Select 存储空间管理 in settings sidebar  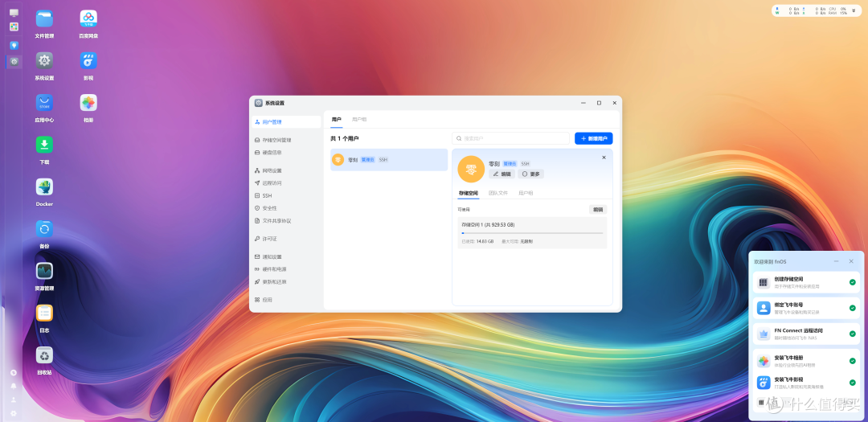tap(285, 140)
